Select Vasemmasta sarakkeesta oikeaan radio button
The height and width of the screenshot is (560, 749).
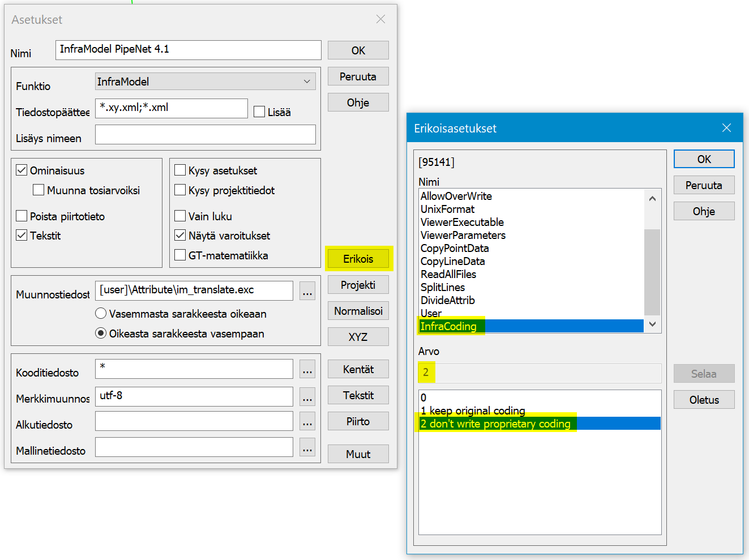pyautogui.click(x=101, y=313)
